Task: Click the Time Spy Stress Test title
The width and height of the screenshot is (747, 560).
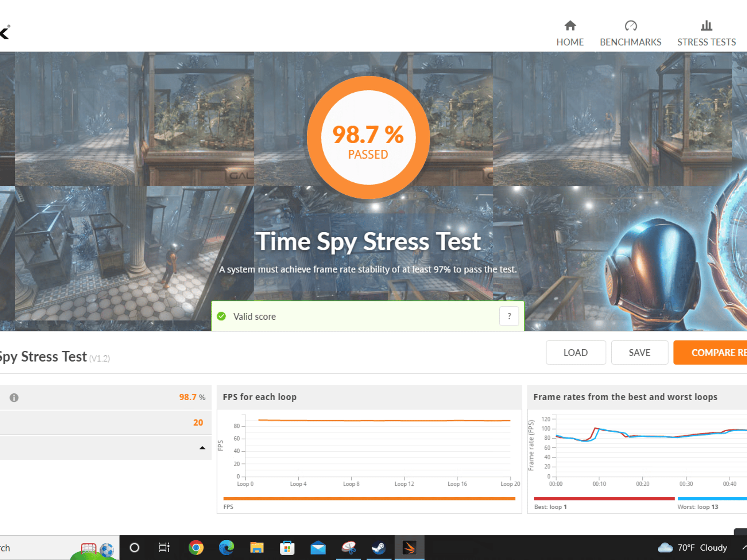Action: (x=368, y=242)
